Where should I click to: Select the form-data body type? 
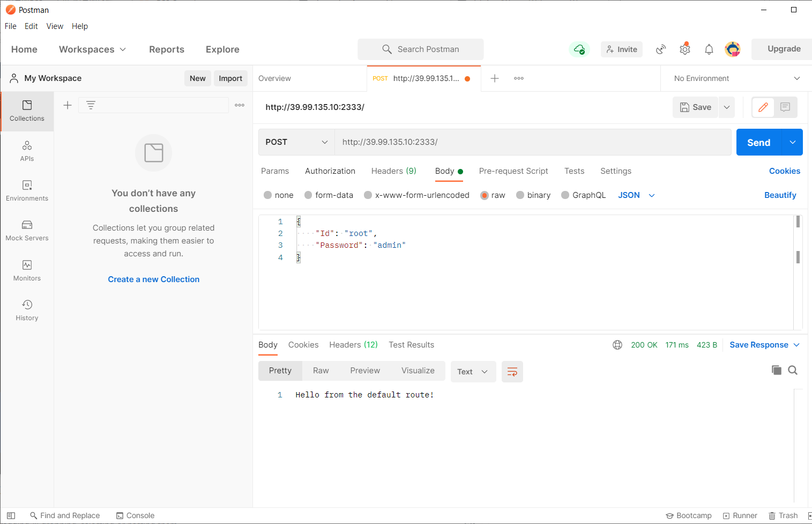point(329,195)
